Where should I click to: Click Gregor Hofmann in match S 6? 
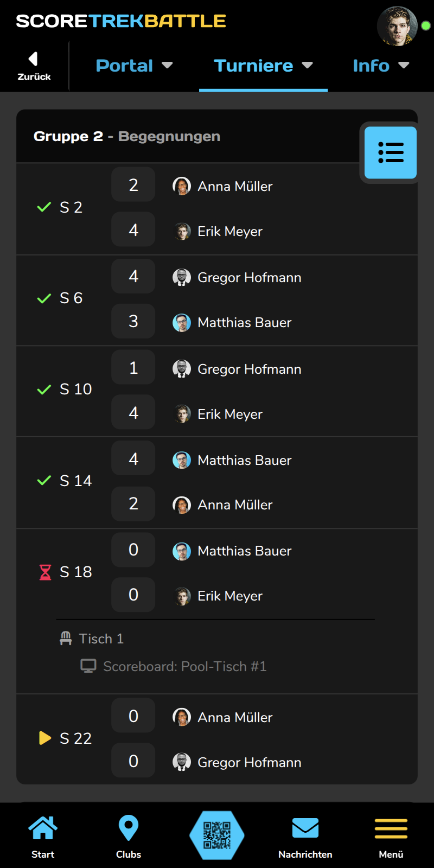tap(249, 277)
